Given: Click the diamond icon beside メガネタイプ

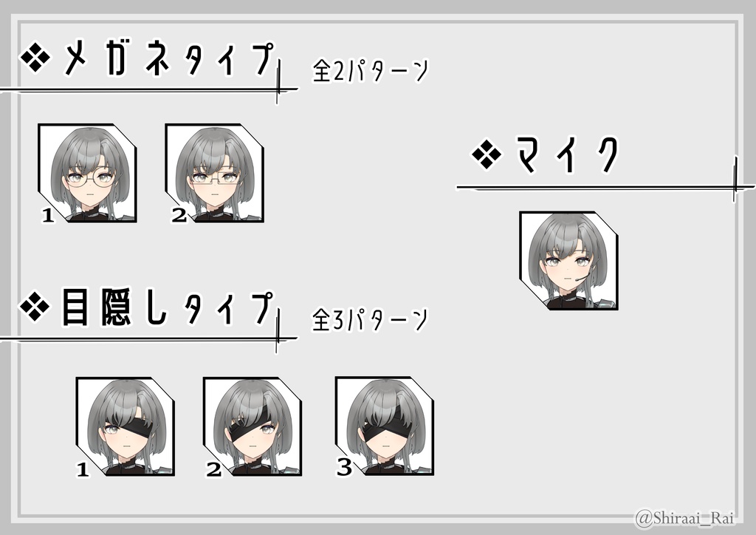Looking at the screenshot, I should point(35,58).
